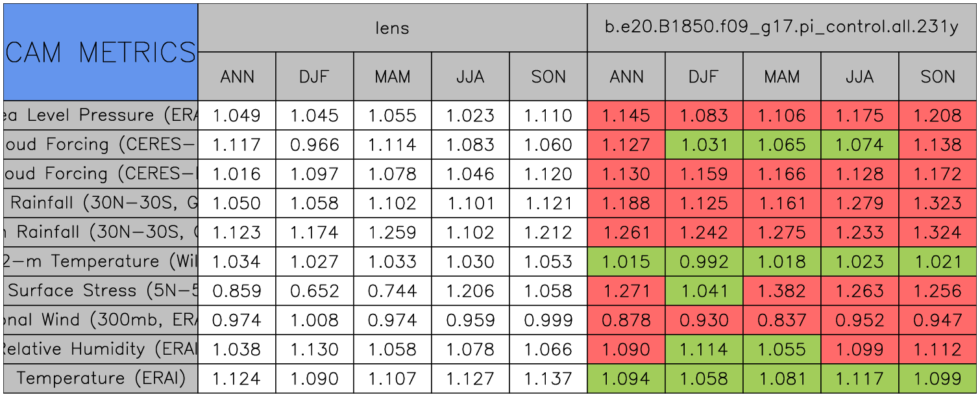
Task: Click the b.e20.B1850.f09_g17.pi_control header
Action: 781,28
